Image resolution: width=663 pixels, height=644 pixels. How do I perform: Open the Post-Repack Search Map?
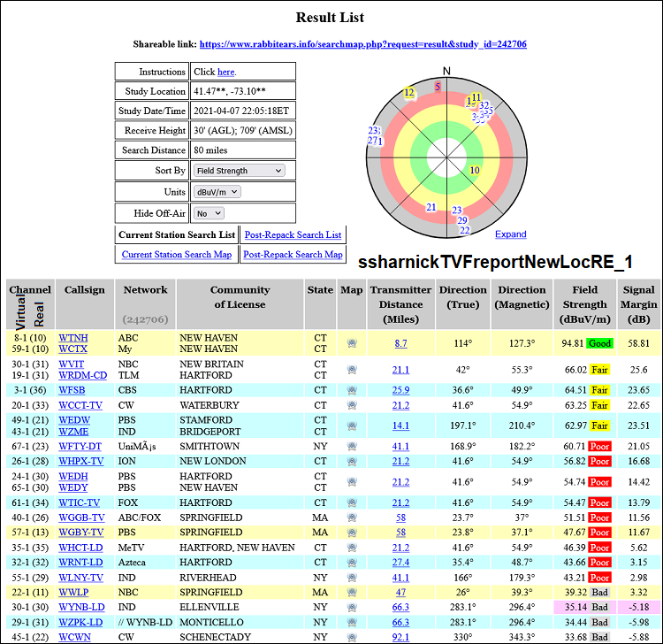coord(293,255)
